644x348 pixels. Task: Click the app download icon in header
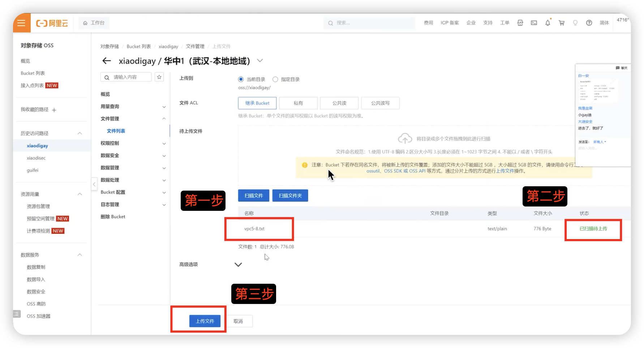click(x=520, y=23)
